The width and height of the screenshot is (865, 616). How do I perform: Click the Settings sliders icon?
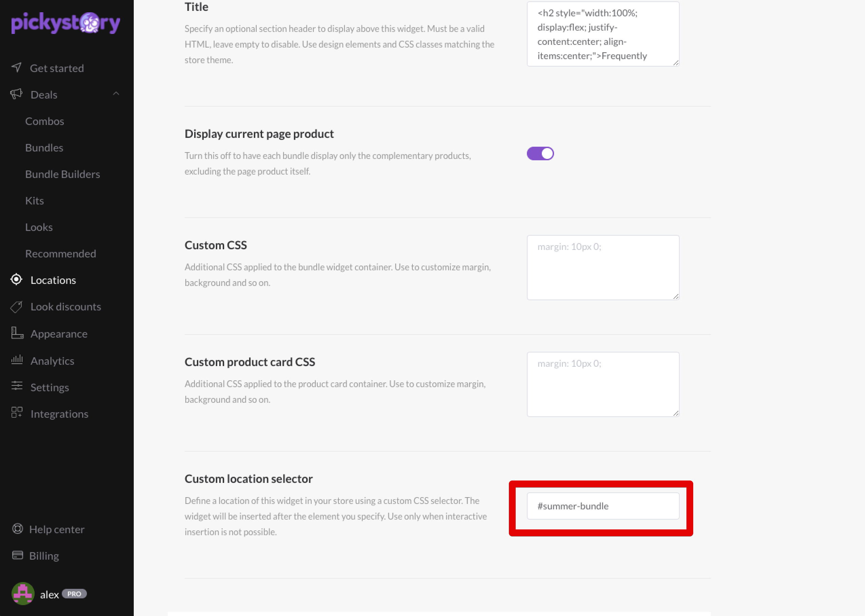17,386
